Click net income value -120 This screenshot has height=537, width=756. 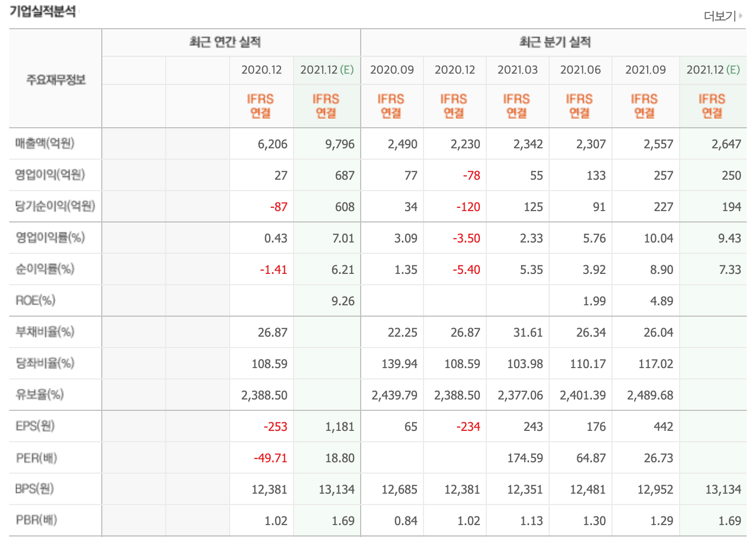[468, 207]
